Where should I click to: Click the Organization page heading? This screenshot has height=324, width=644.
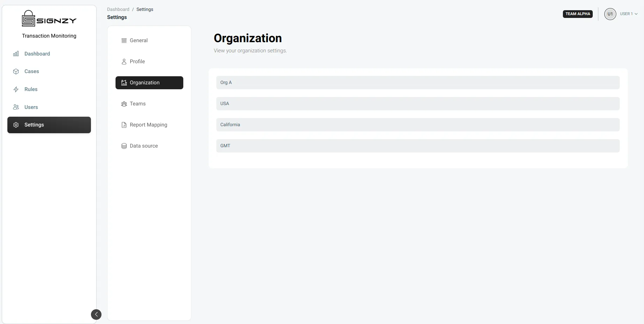coord(248,38)
